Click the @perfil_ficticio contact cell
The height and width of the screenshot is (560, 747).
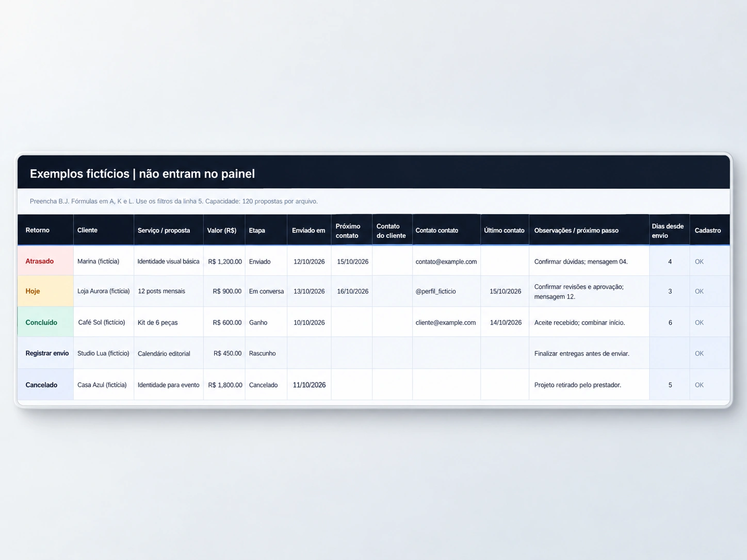click(446, 291)
